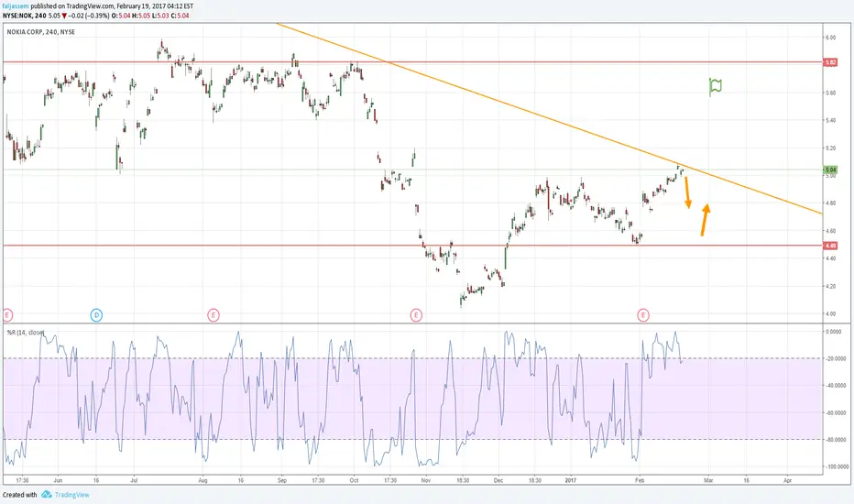Click the NYSE:NOK, 240 symbol text
The height and width of the screenshot is (504, 854).
(24, 16)
